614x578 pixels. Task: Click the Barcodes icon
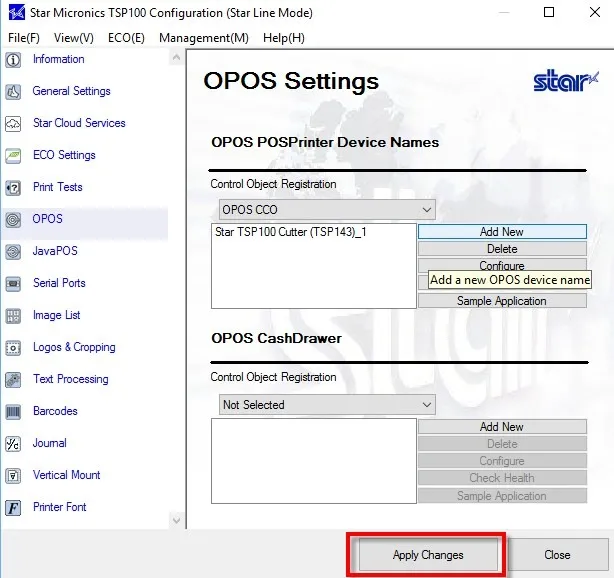(13, 412)
